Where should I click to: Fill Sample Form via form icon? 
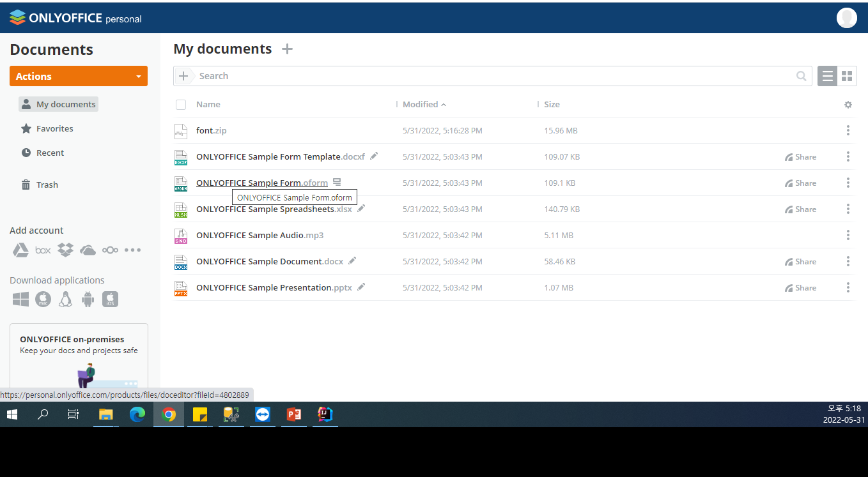337,182
